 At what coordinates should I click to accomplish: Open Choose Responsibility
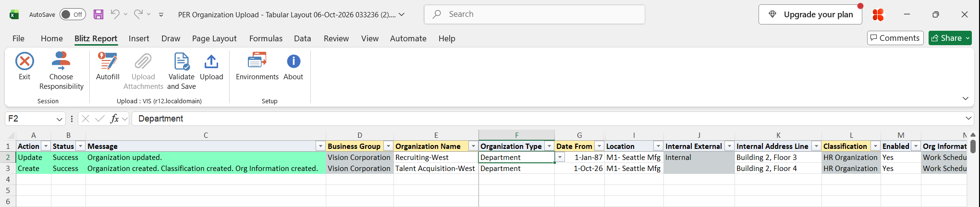61,71
